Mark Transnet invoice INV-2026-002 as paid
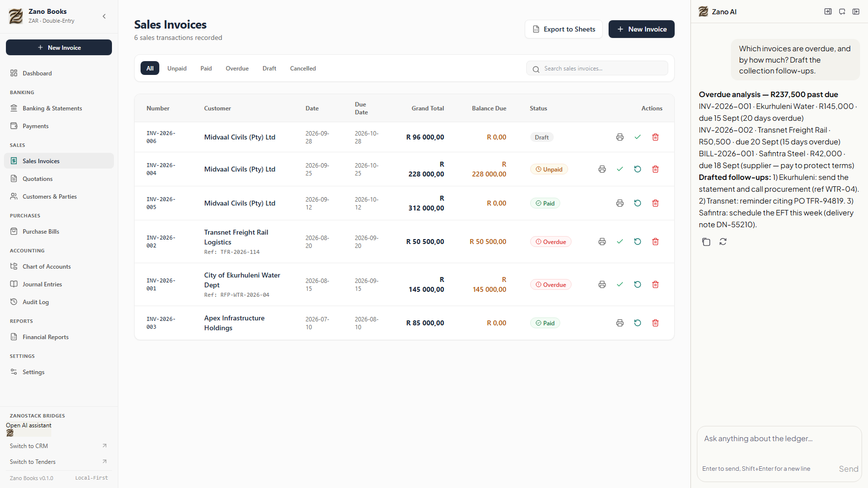Screen dimensions: 868x488 click(x=620, y=242)
